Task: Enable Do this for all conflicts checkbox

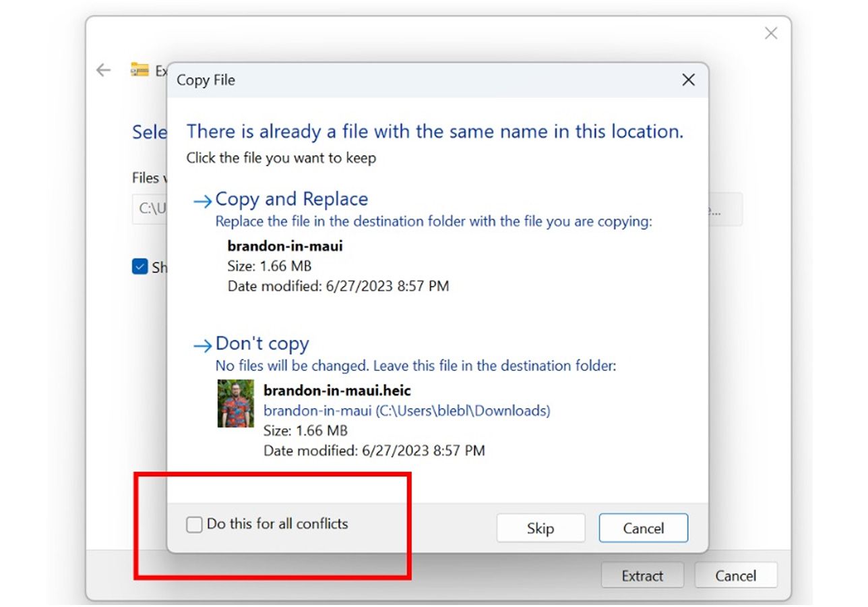Action: tap(194, 525)
